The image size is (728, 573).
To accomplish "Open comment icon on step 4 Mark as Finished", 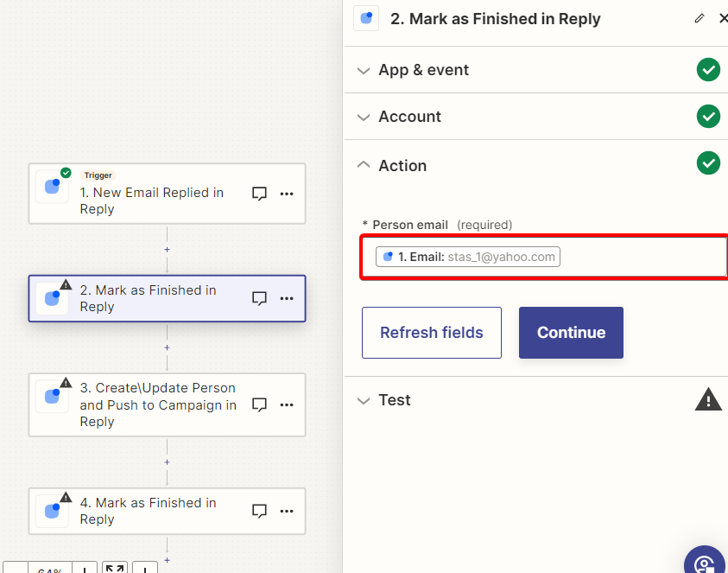I will (x=259, y=511).
